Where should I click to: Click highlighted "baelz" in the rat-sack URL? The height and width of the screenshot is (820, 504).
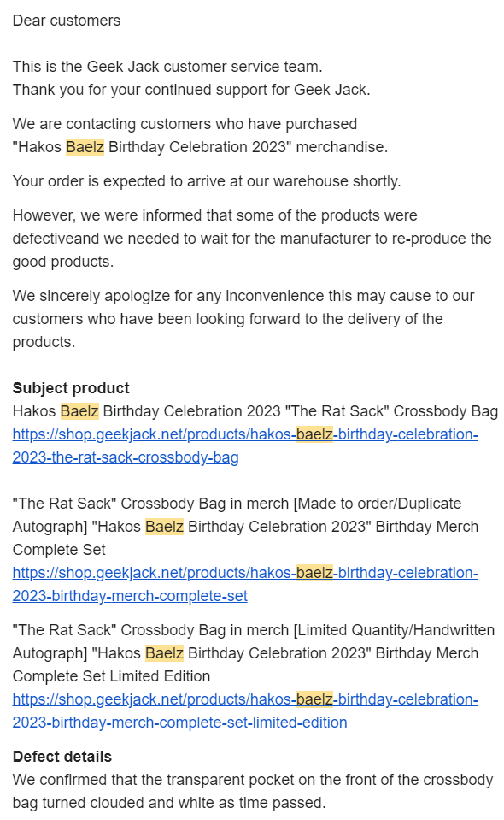tap(314, 434)
